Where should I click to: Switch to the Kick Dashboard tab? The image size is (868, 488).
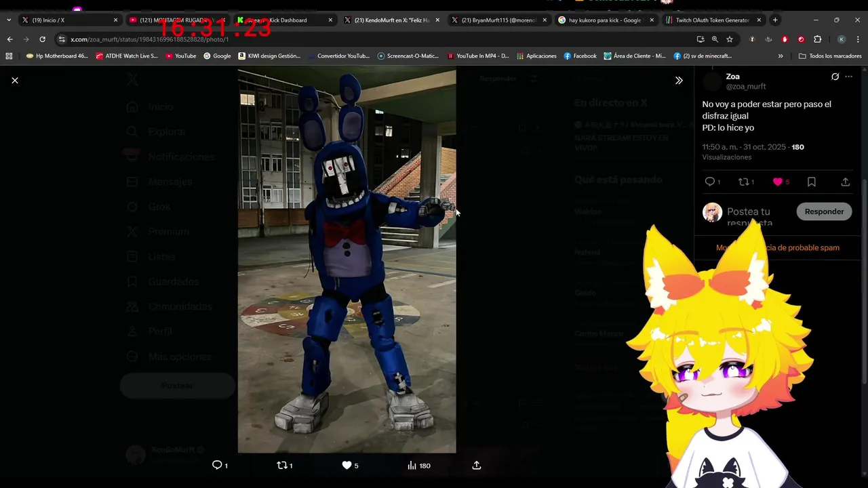tap(285, 20)
